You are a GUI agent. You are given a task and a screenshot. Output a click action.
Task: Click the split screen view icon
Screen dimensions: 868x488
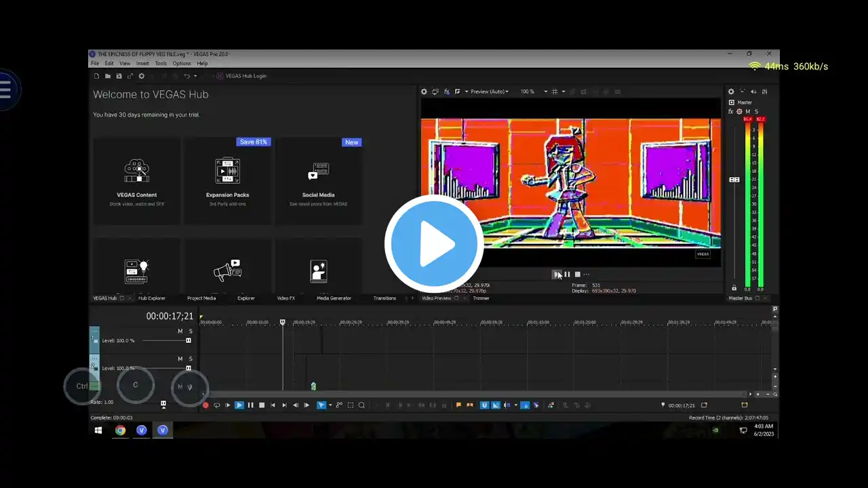tap(458, 91)
